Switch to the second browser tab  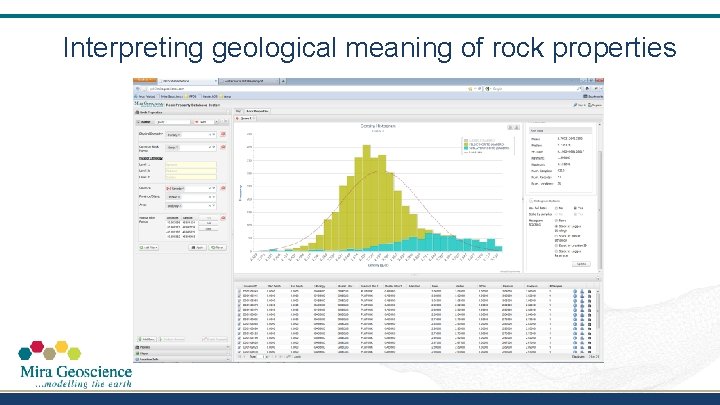248,81
